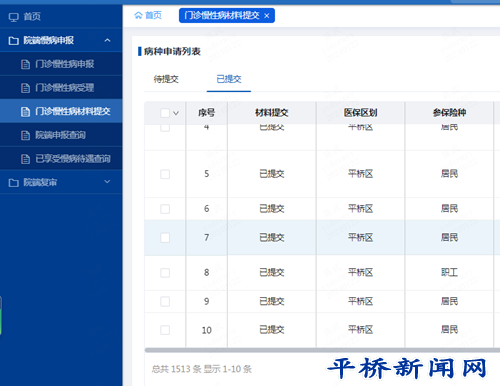
Task: Click 平桥区 cell in row 5
Action: [x=360, y=174]
